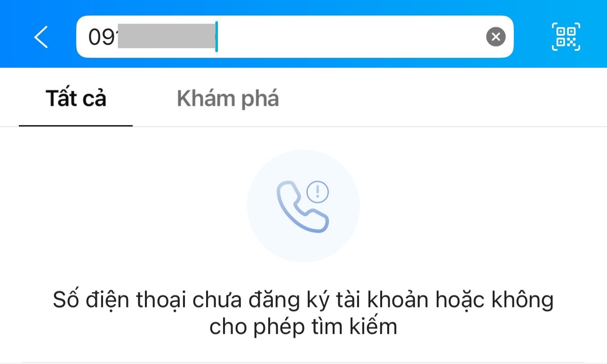The height and width of the screenshot is (364, 607).
Task: Click the word 'không' in the error message
Action: (x=522, y=300)
